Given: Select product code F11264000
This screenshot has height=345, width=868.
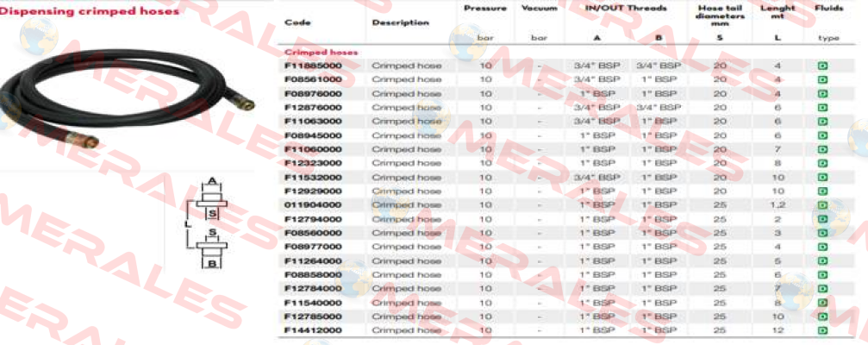Looking at the screenshot, I should [x=313, y=260].
